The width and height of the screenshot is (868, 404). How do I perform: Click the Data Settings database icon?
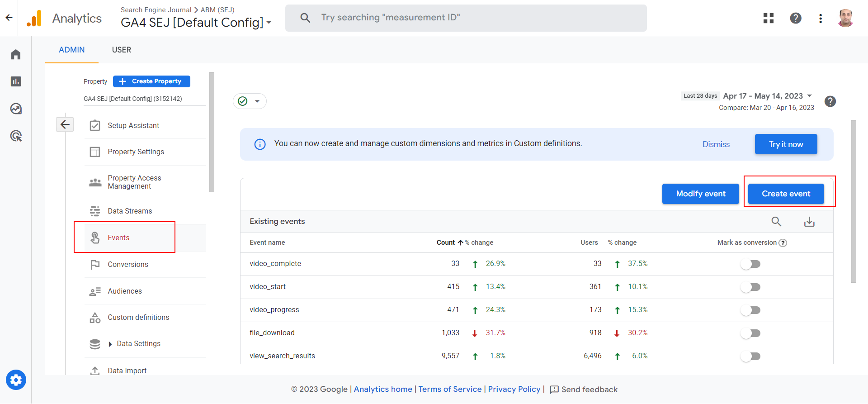tap(95, 344)
